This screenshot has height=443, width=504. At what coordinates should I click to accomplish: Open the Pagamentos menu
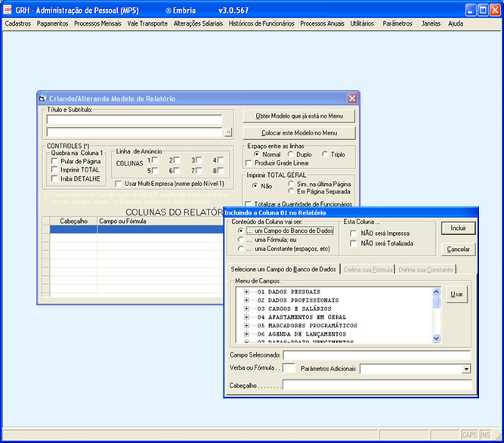52,23
